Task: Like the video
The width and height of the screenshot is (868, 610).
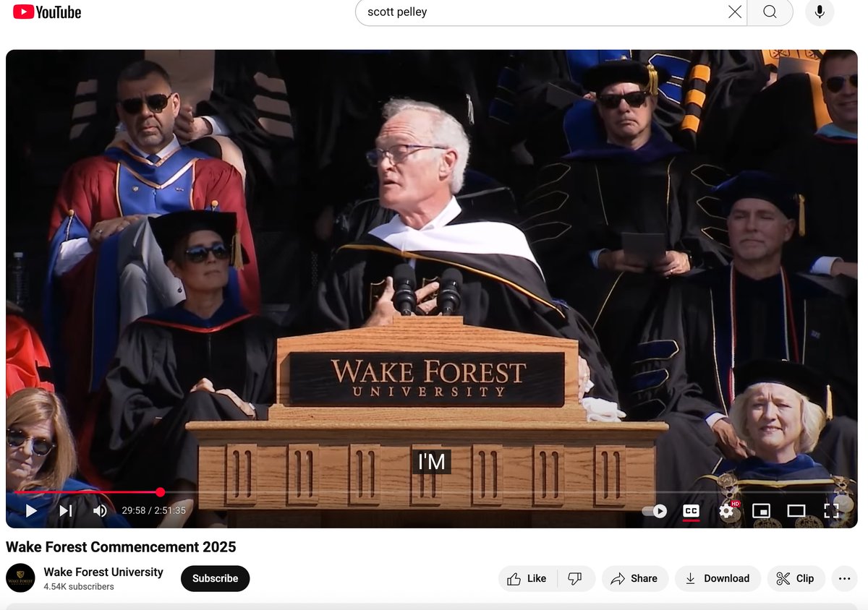Action: 527,578
